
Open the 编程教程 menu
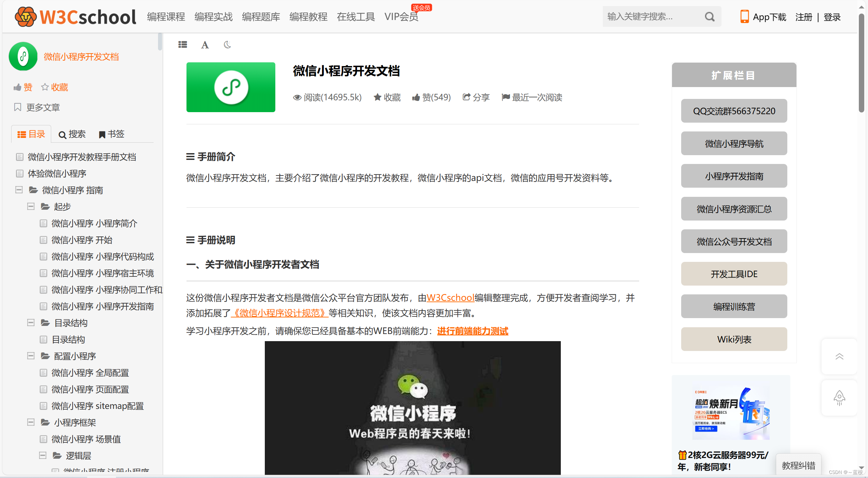coord(309,17)
